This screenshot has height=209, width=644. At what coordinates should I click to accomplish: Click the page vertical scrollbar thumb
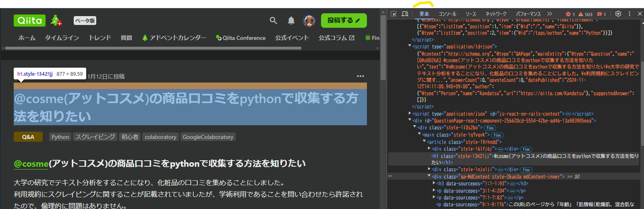tap(383, 48)
